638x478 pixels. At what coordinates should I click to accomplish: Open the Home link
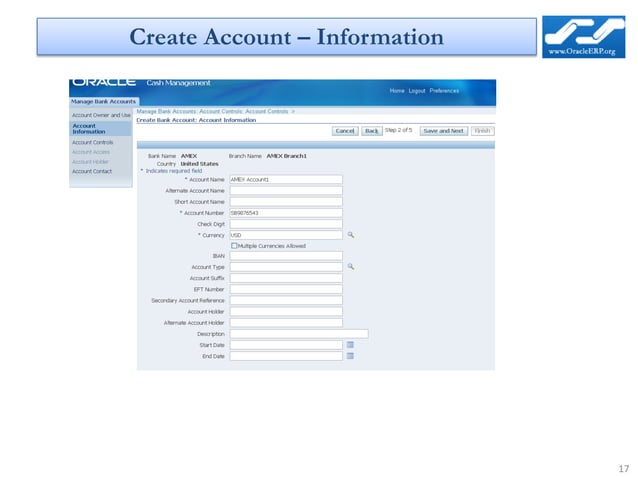click(x=397, y=91)
